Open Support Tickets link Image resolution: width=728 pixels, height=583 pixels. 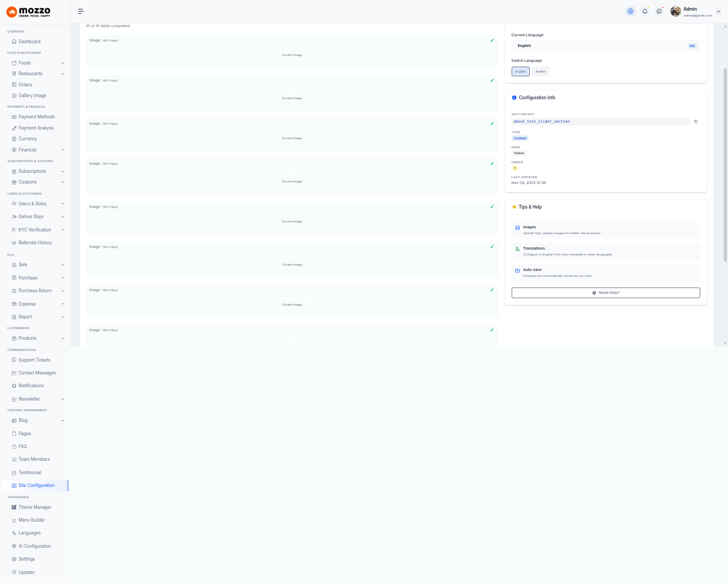point(34,360)
